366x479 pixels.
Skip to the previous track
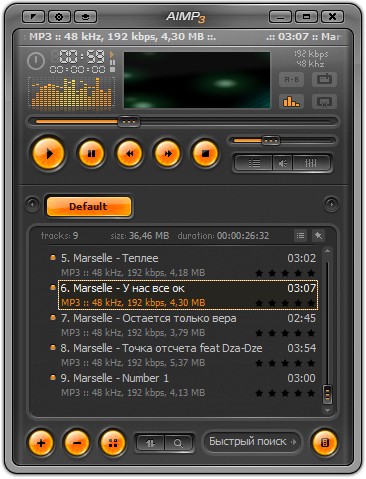pos(129,153)
